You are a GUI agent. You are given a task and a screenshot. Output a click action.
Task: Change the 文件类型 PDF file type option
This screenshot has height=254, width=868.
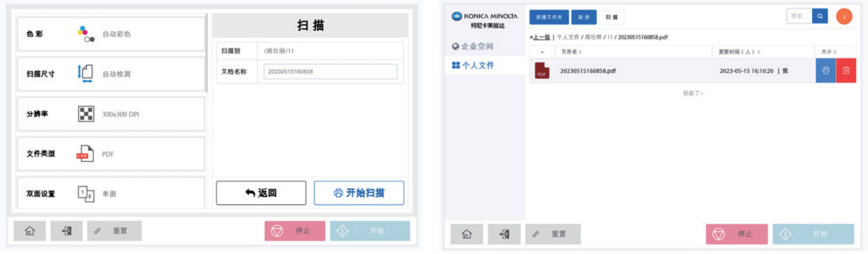point(111,154)
